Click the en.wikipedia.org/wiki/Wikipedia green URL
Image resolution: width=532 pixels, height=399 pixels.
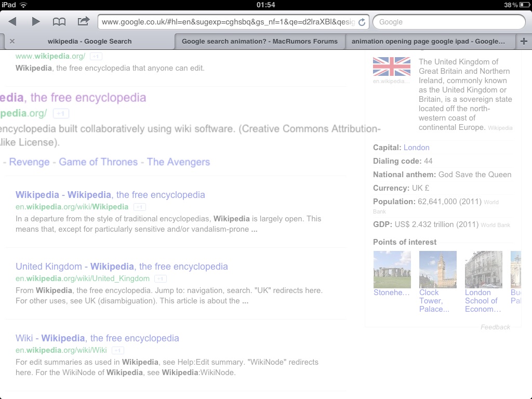pyautogui.click(x=72, y=207)
